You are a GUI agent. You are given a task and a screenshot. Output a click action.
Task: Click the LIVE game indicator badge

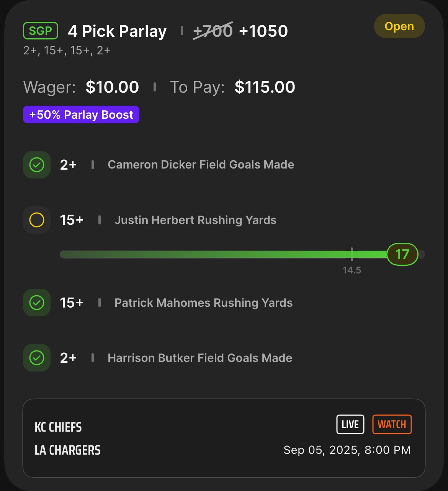tap(350, 424)
